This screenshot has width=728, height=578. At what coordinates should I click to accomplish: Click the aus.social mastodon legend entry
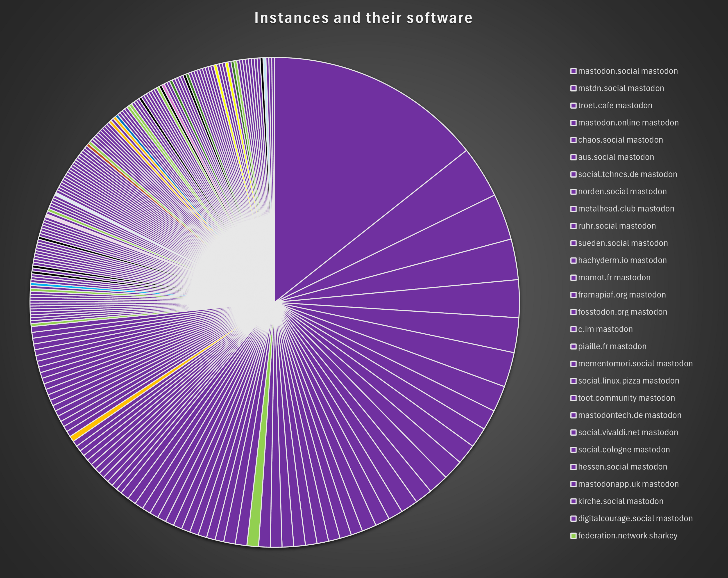point(616,158)
